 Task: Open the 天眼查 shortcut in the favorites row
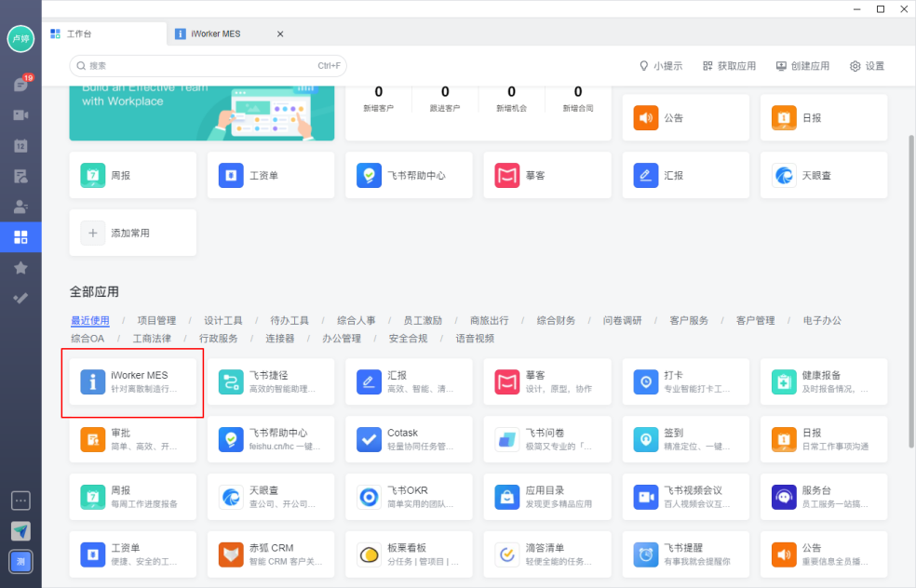tap(824, 175)
